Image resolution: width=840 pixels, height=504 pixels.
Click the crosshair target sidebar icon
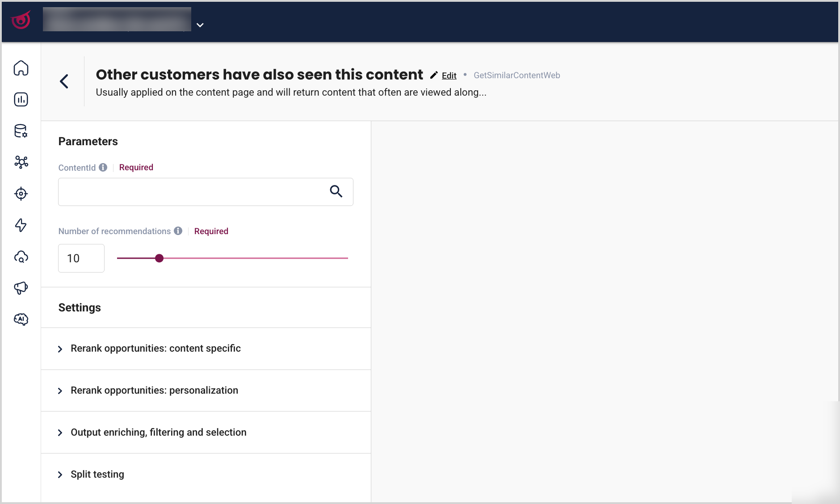[x=21, y=193]
